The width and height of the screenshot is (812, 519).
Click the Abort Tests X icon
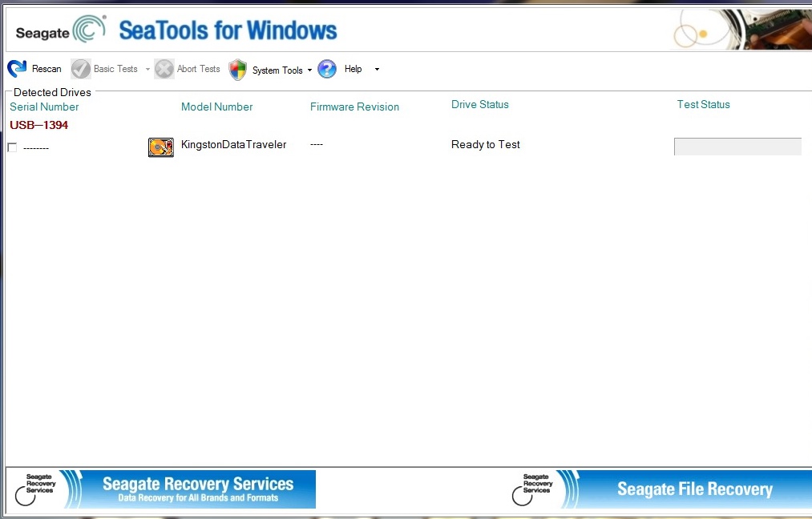pyautogui.click(x=164, y=69)
